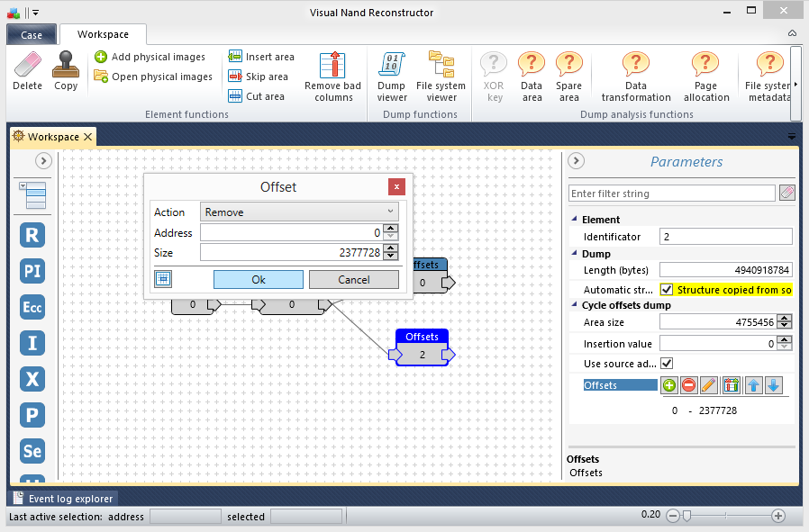Add the Ecc element from sidebar
This screenshot has height=532, width=809.
(32, 307)
